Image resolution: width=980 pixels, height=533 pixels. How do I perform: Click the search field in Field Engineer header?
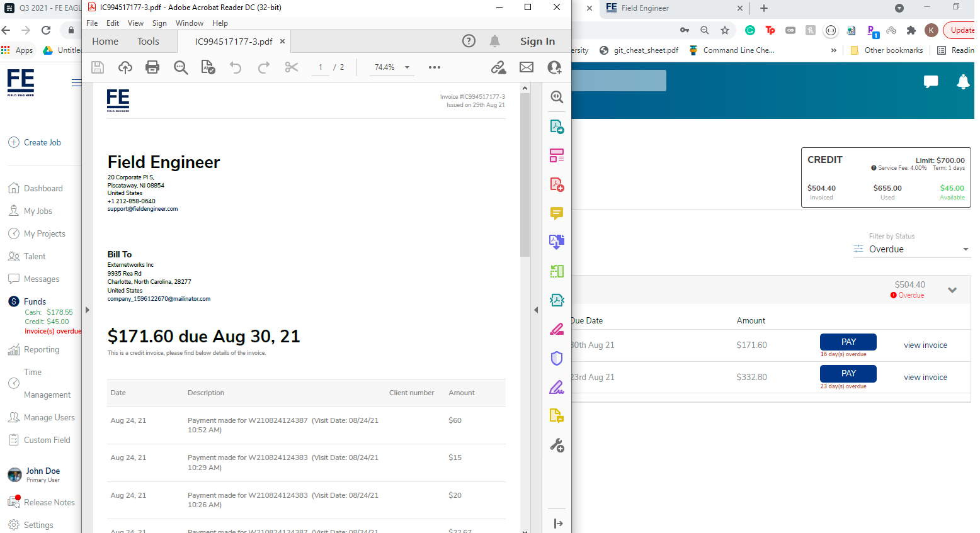618,81
